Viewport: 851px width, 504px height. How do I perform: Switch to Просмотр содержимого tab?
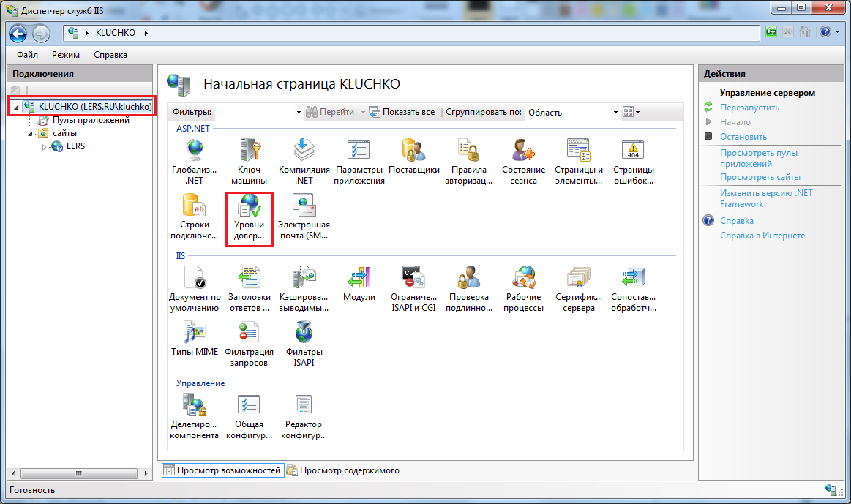point(344,470)
